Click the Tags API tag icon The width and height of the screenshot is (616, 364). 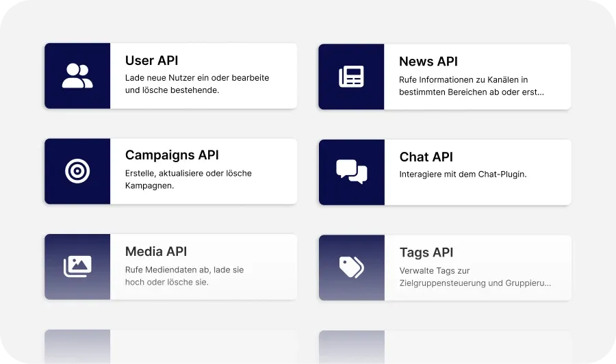click(x=352, y=267)
